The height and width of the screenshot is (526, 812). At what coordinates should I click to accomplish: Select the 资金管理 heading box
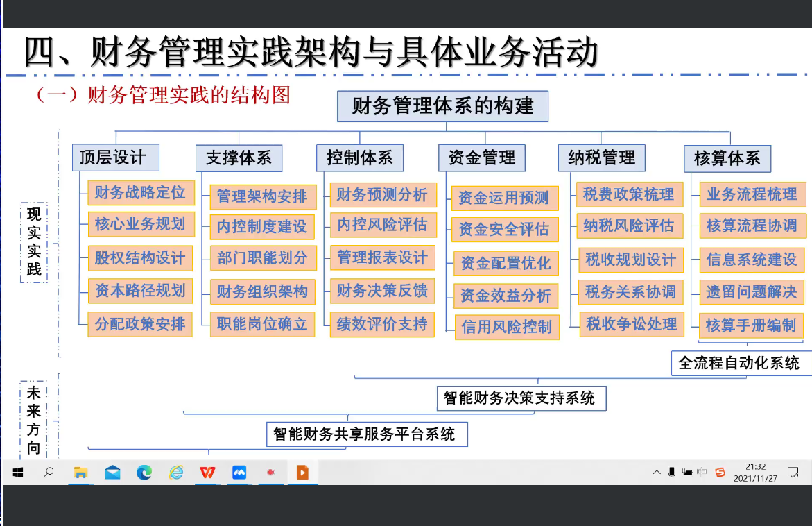[x=482, y=158]
